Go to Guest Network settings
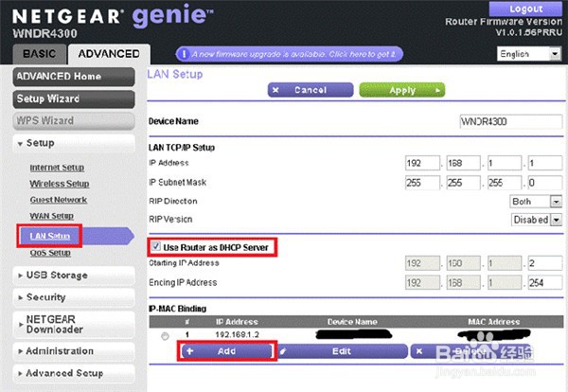 tap(59, 200)
